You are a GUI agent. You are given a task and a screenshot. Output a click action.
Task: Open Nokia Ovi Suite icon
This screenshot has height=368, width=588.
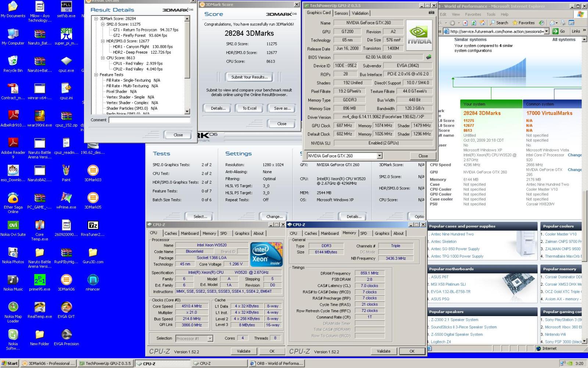pyautogui.click(x=13, y=228)
